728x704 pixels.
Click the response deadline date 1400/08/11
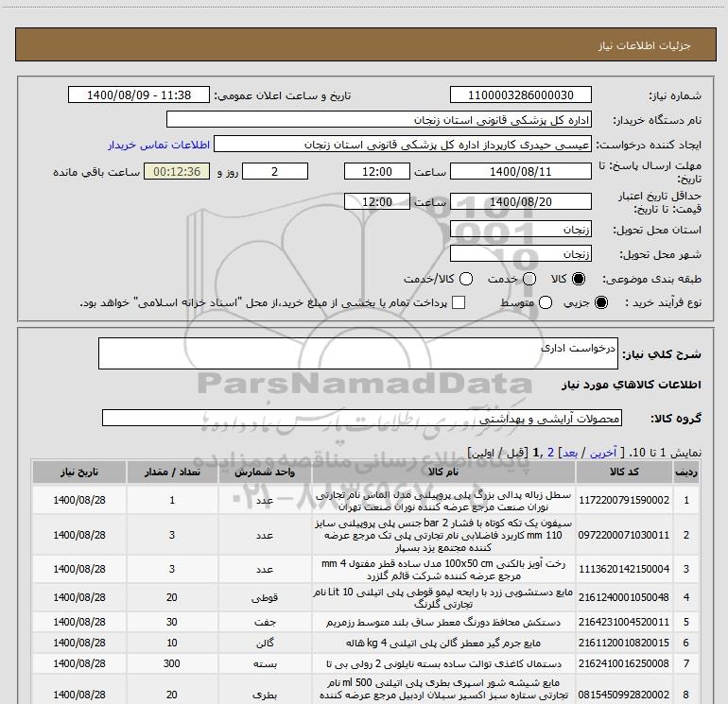520,171
